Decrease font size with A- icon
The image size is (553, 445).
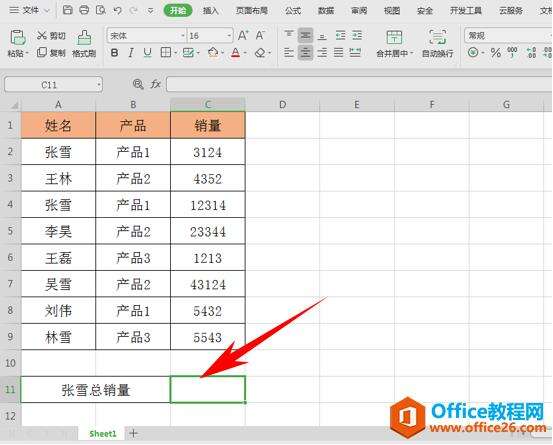(260, 36)
